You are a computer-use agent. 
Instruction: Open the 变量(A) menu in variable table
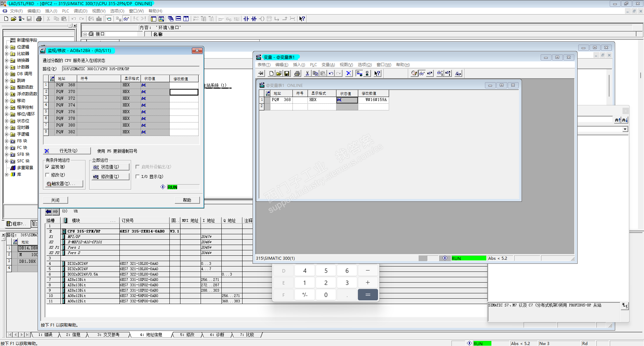tap(328, 65)
